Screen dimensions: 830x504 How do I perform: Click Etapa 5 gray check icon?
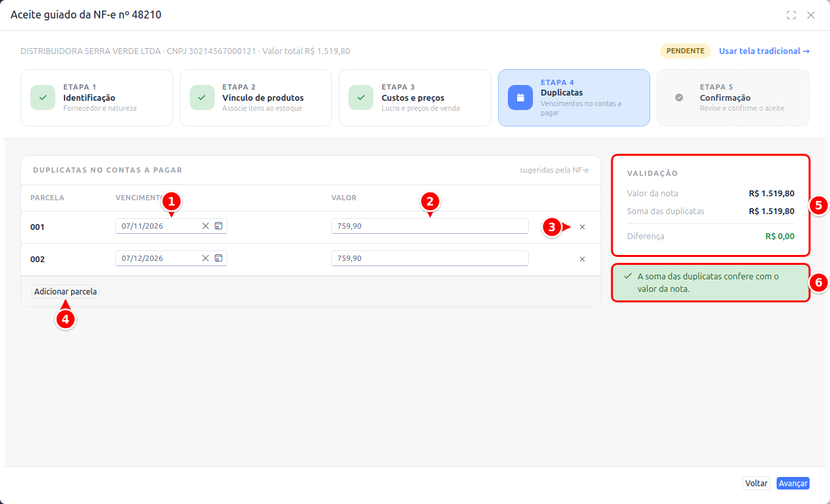coord(679,98)
